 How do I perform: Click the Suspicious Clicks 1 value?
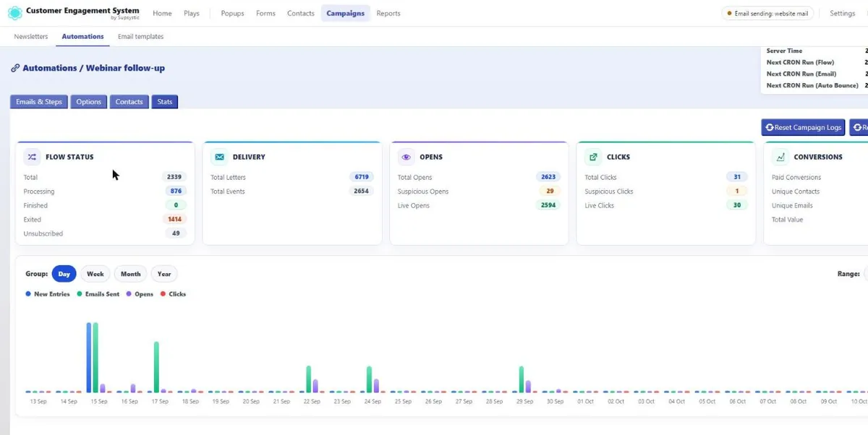click(x=737, y=191)
